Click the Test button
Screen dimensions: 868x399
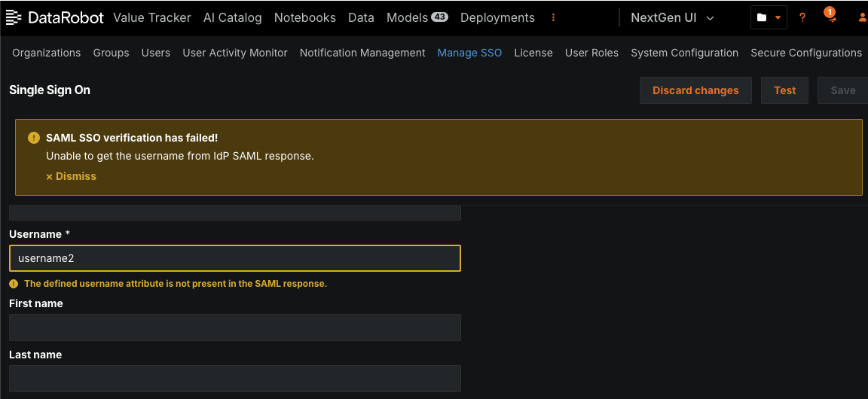[784, 90]
